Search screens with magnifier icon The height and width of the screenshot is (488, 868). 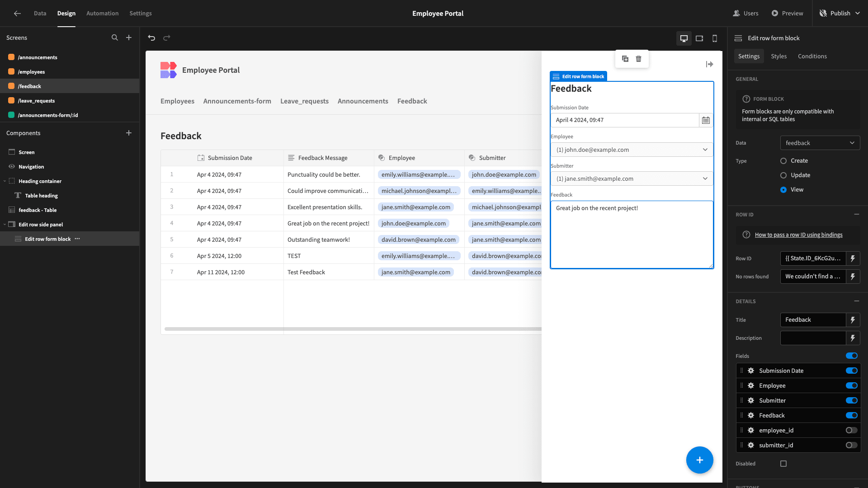115,38
